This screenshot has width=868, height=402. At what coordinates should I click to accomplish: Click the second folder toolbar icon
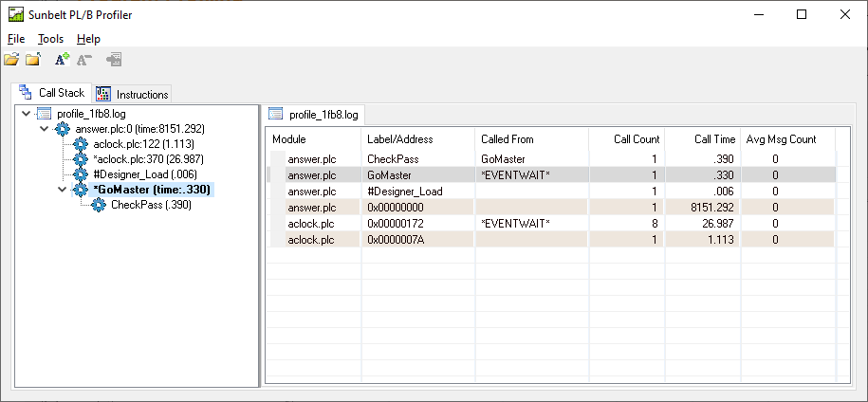[33, 60]
